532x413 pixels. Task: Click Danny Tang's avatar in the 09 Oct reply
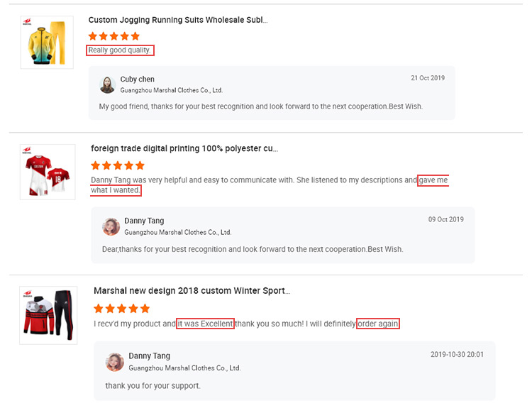pyautogui.click(x=111, y=226)
